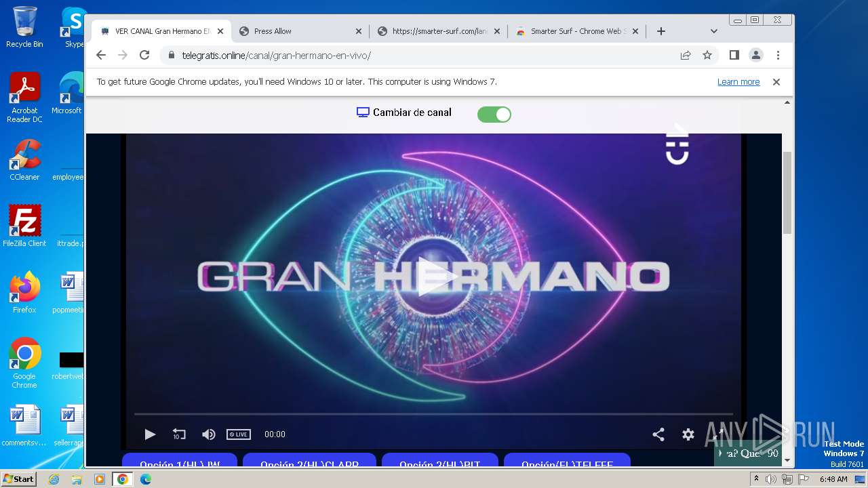Select Opción 2(HL) CLAPP stream button

(309, 460)
